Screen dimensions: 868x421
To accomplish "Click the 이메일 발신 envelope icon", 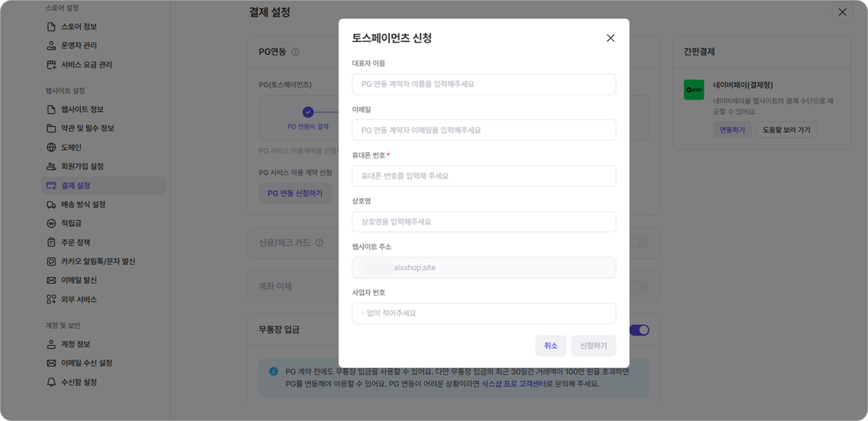I will coord(51,280).
